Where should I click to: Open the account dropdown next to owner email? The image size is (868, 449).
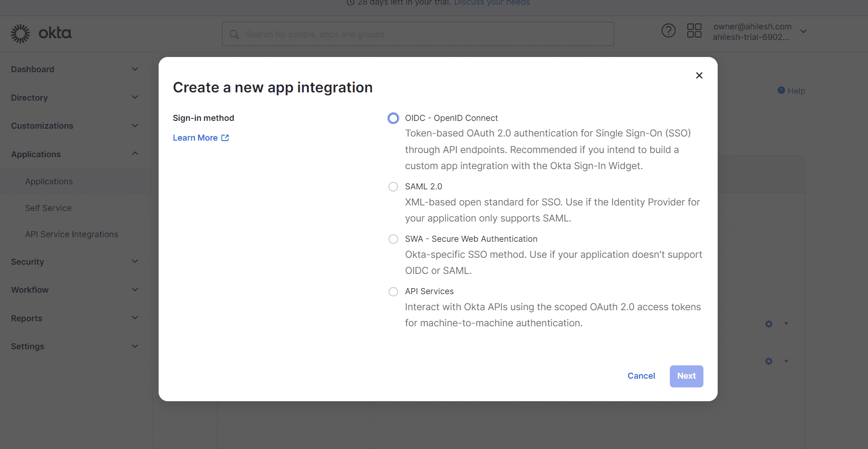[804, 31]
